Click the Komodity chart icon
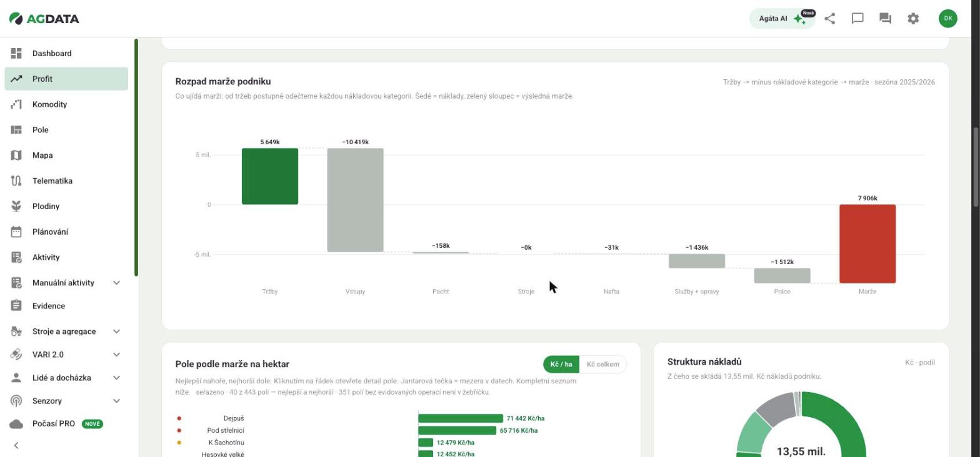Image resolution: width=980 pixels, height=457 pixels. point(16,104)
